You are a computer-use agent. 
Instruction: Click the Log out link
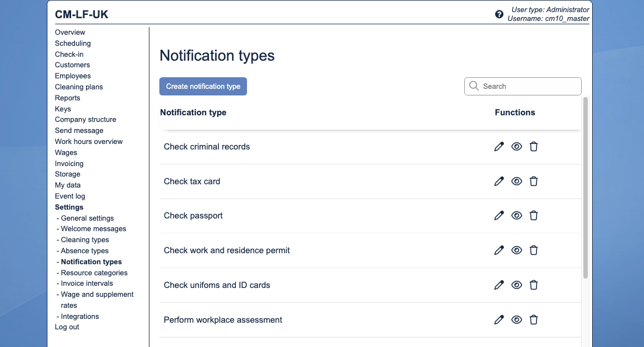coord(67,327)
